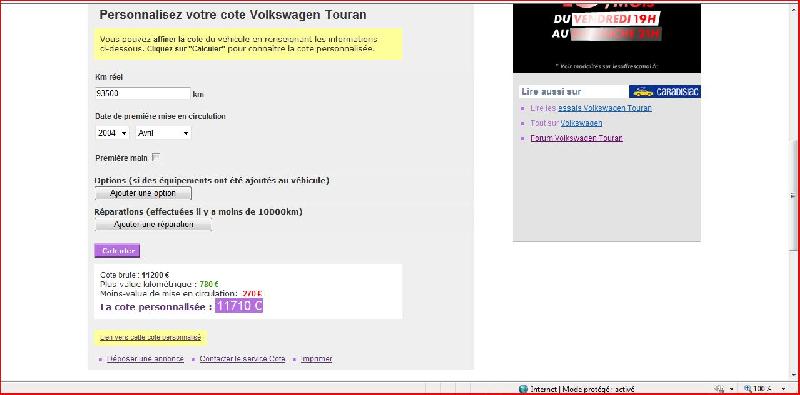Click the purple bullet beside Déposer une annonce

click(101, 359)
